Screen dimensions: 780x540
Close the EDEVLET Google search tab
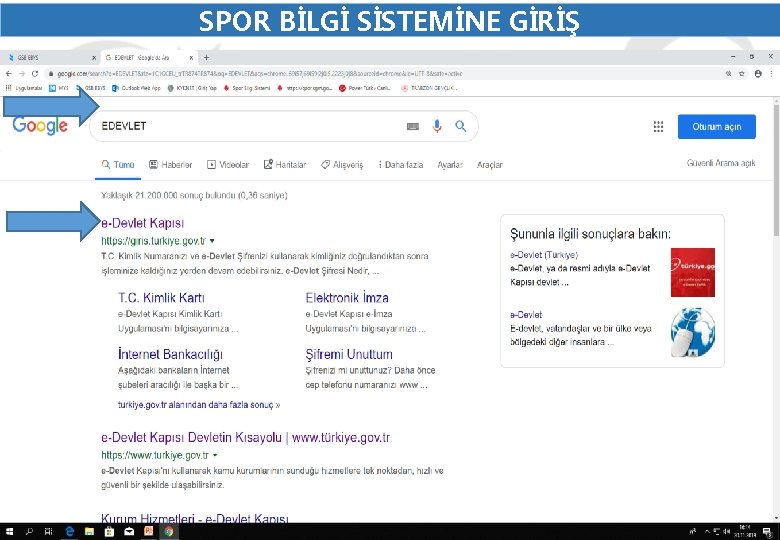click(x=191, y=58)
